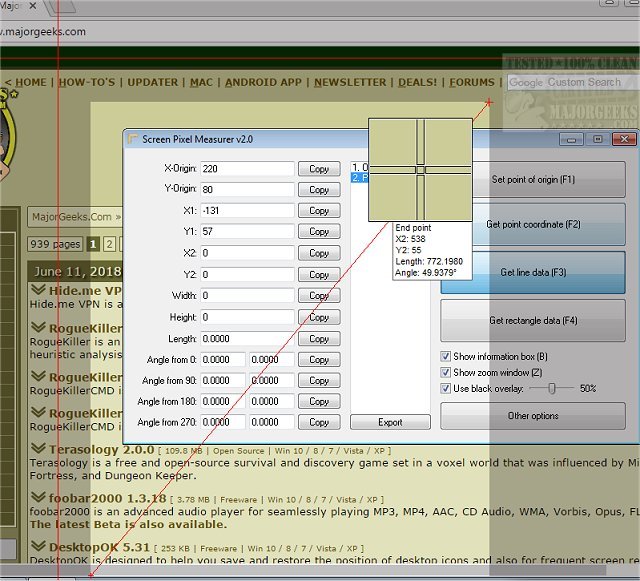Open the DesktopOK 5.31 link
Image resolution: width=640 pixels, height=581 pixels.
click(99, 547)
